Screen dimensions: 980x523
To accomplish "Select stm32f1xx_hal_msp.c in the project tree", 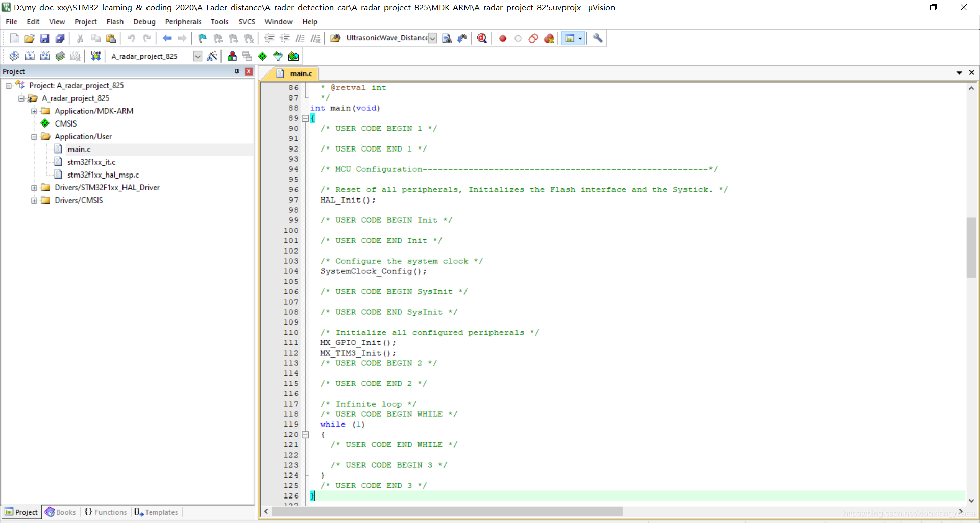I will [x=103, y=175].
